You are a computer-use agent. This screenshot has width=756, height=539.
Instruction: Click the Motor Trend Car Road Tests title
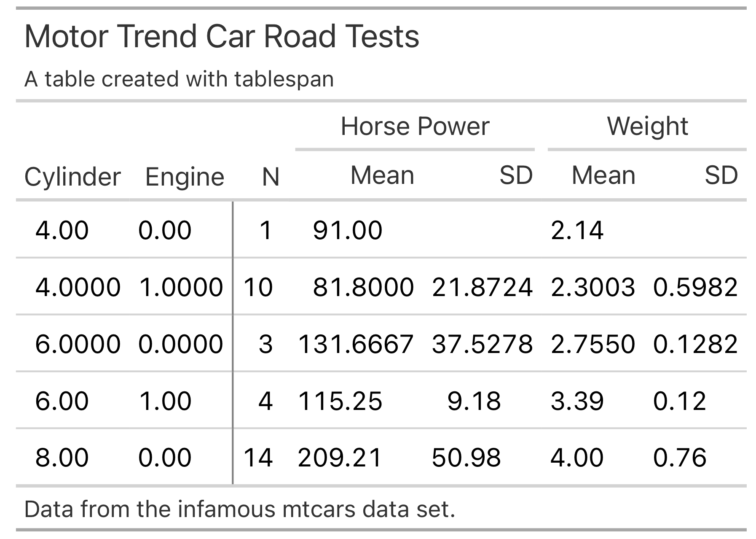click(x=222, y=36)
